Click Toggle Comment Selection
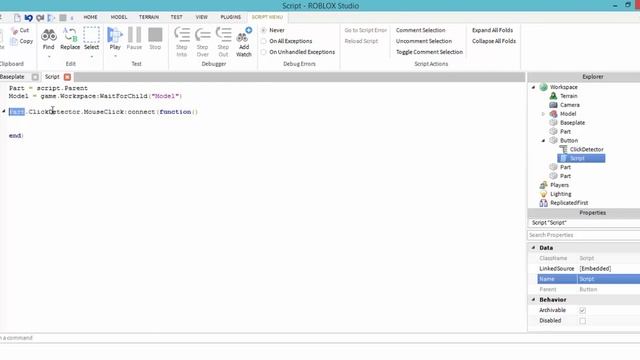Viewport: 640px width, 360px height. [x=429, y=52]
